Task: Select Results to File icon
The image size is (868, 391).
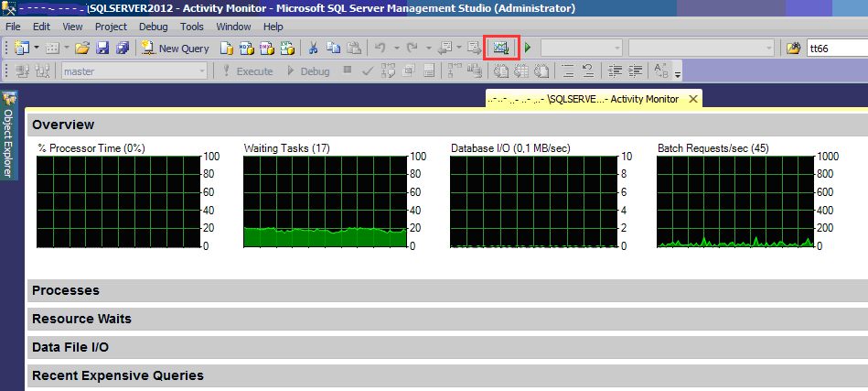Action: 541,71
